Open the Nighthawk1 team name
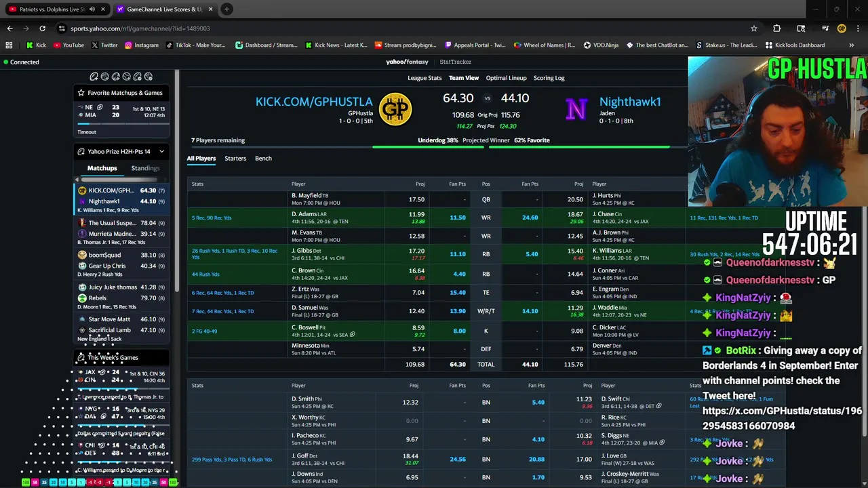The image size is (868, 488). tap(629, 102)
